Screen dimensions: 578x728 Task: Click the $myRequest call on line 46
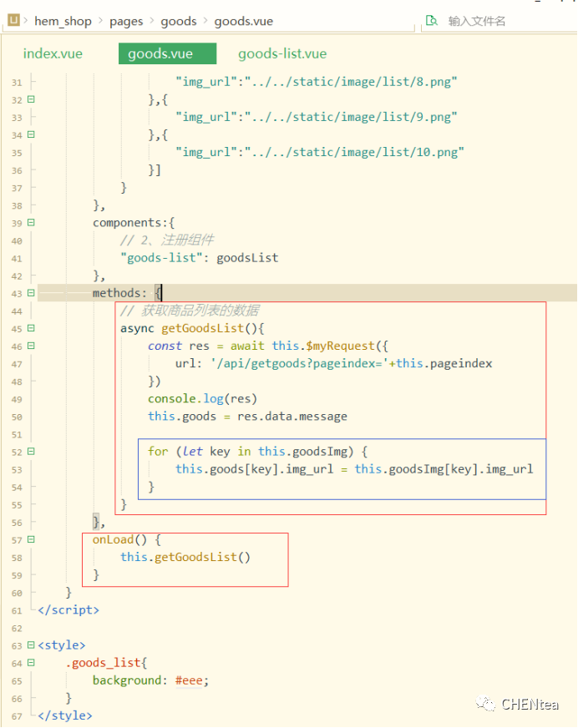pos(340,346)
